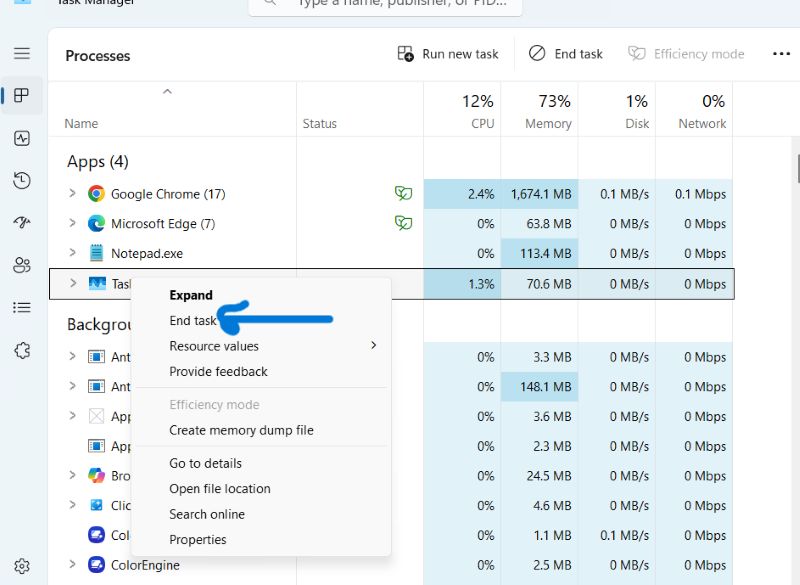This screenshot has height=585, width=800.
Task: Expand the Task Manager process row
Action: tap(73, 283)
